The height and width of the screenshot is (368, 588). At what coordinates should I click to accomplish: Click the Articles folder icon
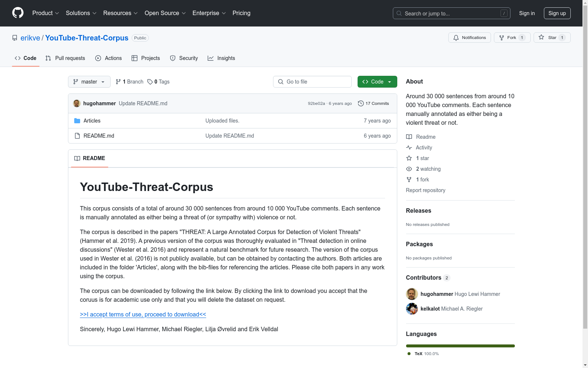pyautogui.click(x=77, y=121)
